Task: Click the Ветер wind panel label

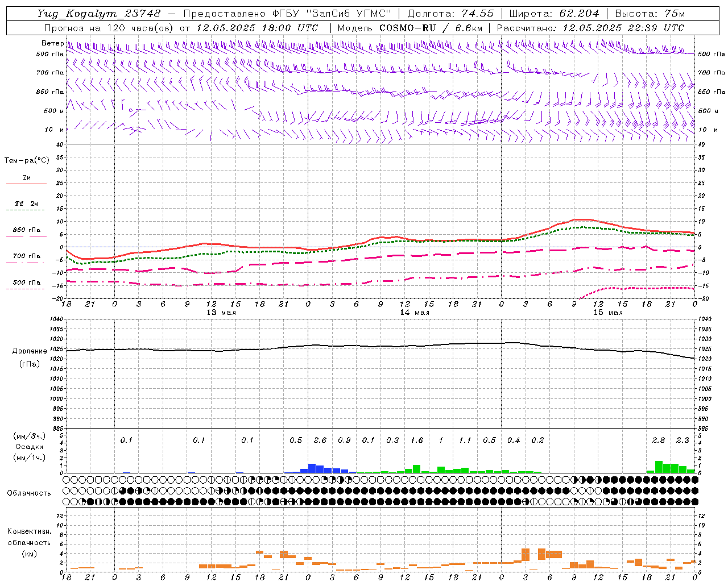Action: click(52, 43)
